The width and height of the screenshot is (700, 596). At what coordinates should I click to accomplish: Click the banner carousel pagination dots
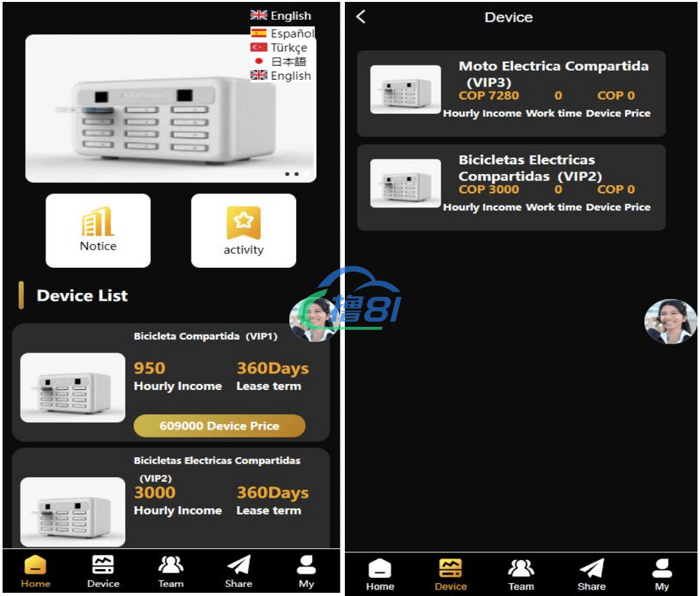(291, 173)
